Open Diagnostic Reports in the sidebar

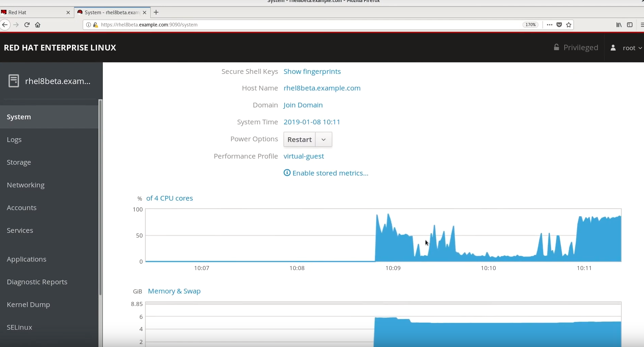click(x=49, y=282)
